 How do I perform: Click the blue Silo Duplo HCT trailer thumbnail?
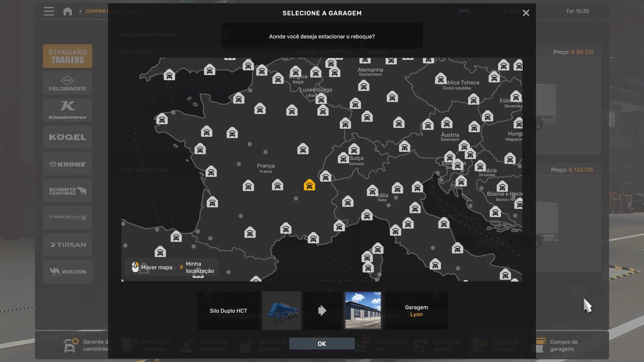pos(282,310)
